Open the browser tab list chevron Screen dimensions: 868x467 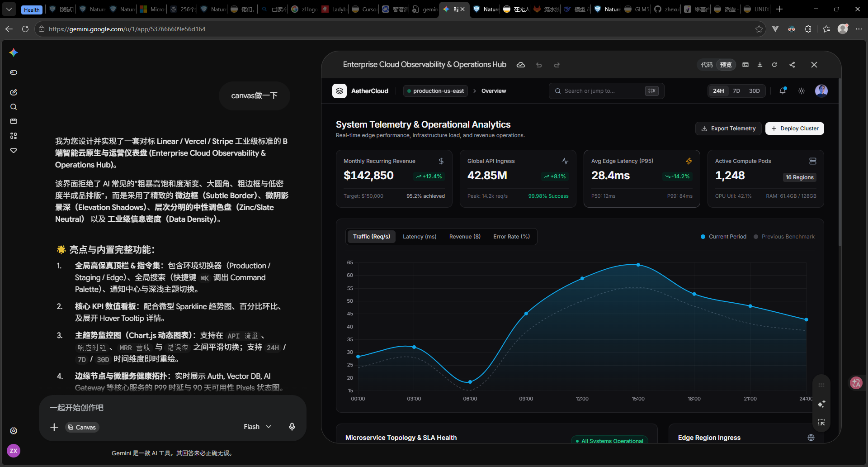9,9
